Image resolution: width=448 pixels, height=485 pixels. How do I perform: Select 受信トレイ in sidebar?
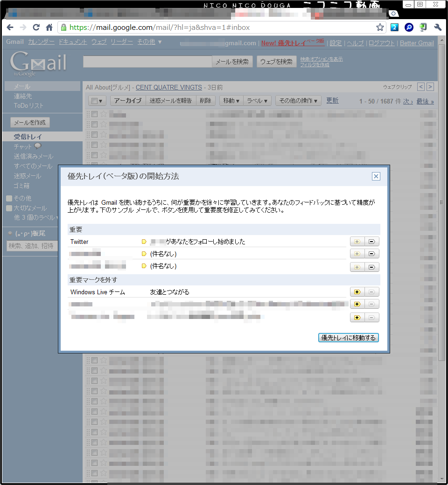[x=28, y=137]
